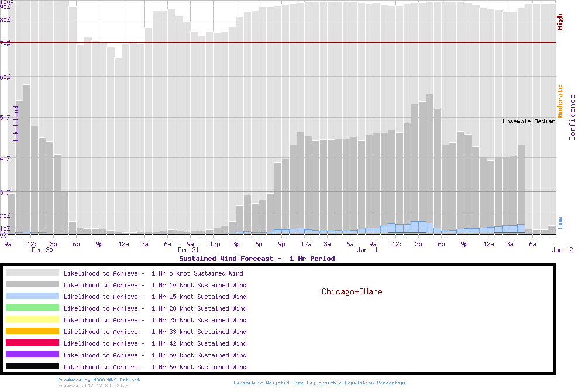
Task: Select the Moderate confidence label
Action: pos(560,101)
